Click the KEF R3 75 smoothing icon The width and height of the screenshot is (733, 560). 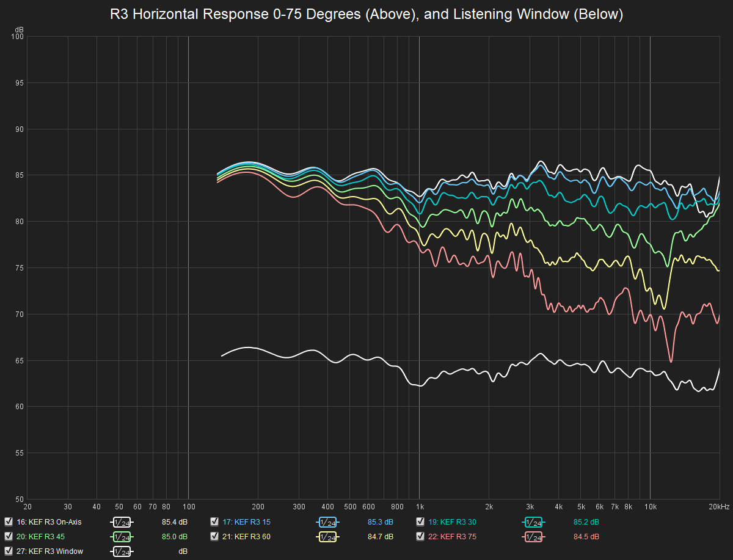(x=533, y=537)
